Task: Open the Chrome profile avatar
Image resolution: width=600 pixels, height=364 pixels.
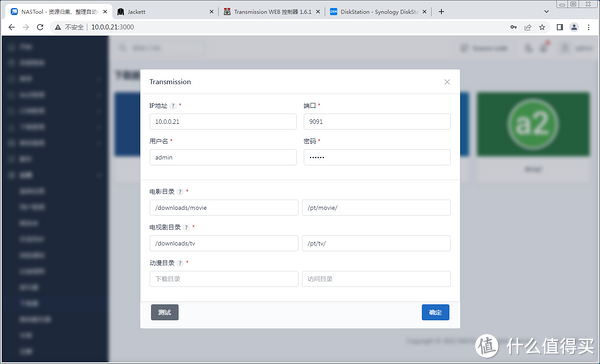Action: 574,27
